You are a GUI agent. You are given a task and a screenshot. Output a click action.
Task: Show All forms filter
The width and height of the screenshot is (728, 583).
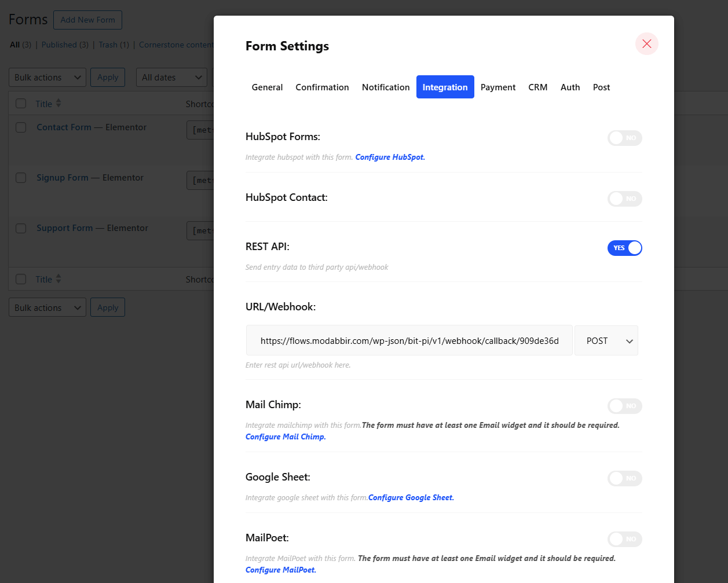pos(21,45)
